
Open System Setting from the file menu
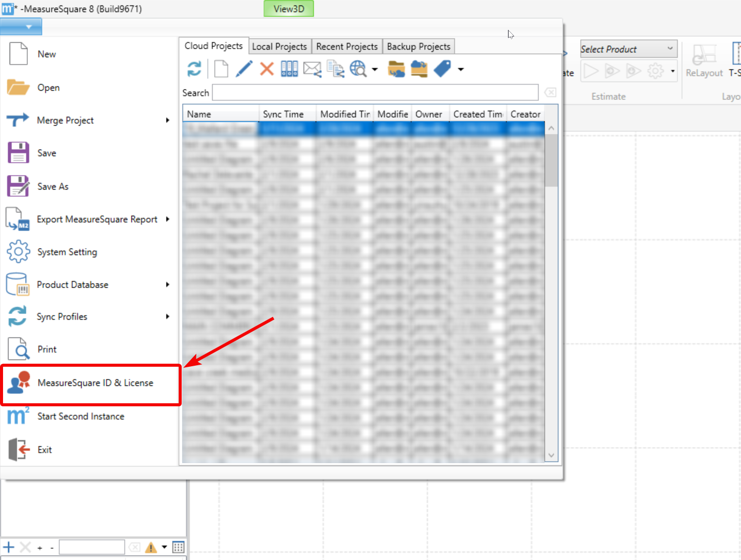(x=89, y=252)
